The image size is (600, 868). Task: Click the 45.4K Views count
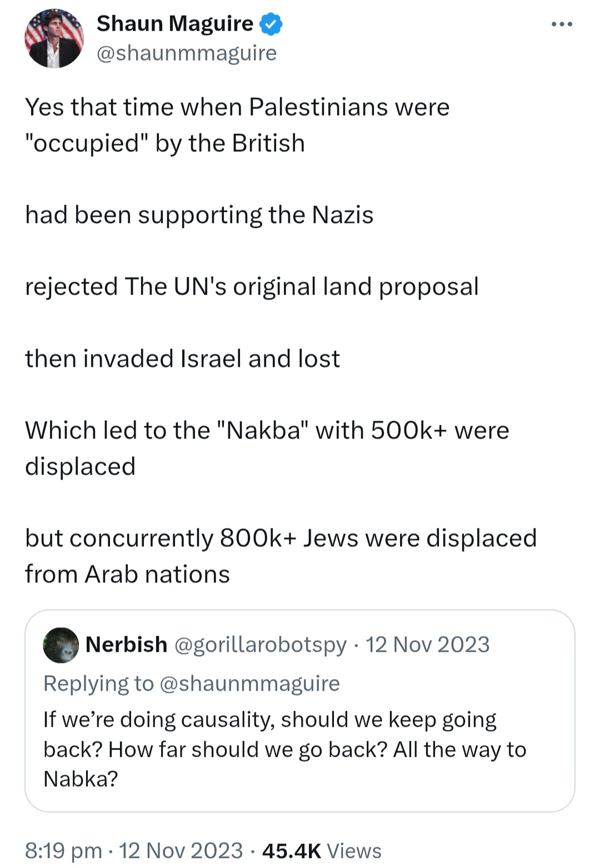[322, 851]
